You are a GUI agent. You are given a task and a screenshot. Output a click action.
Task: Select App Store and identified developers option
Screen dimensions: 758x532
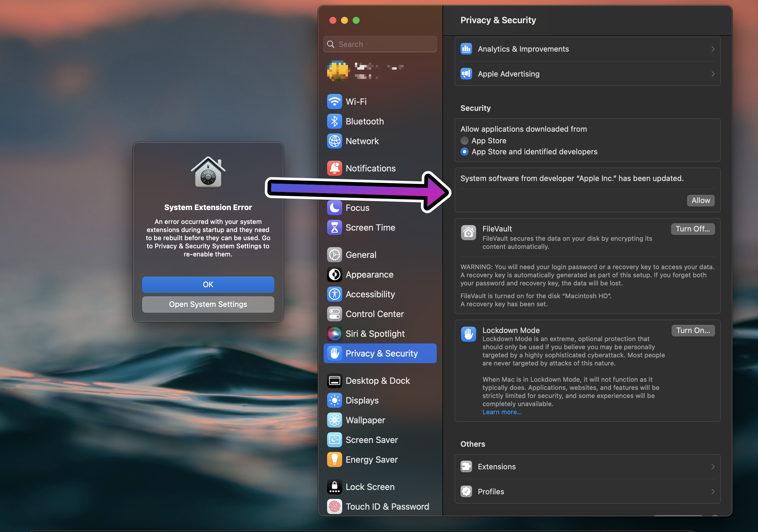464,152
